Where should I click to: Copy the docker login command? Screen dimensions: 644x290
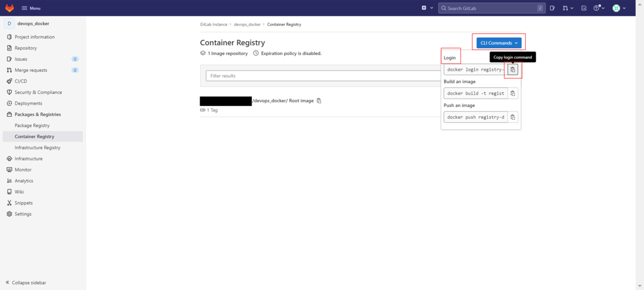[x=513, y=70]
